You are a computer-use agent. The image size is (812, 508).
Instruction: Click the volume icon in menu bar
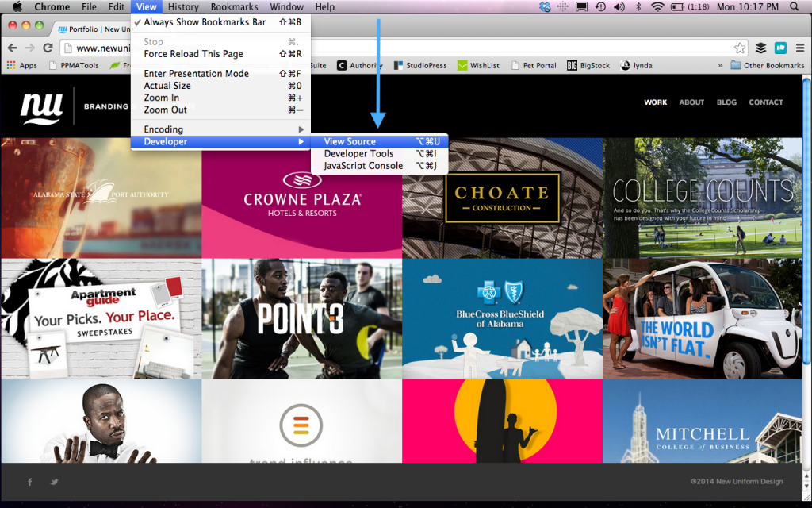click(x=619, y=6)
